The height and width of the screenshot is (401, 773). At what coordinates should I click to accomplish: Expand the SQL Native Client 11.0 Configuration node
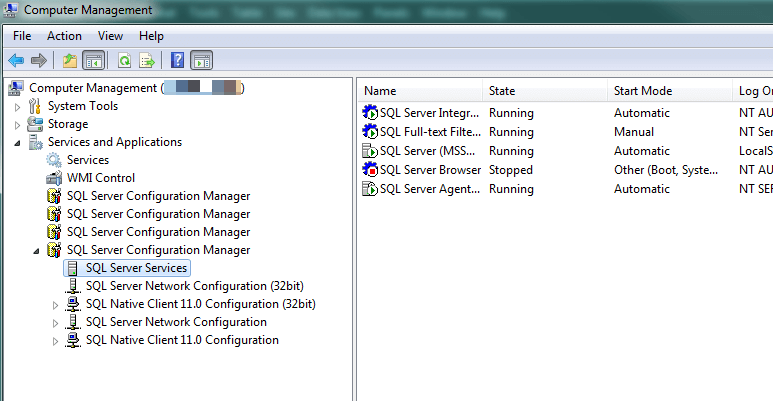[x=55, y=341]
